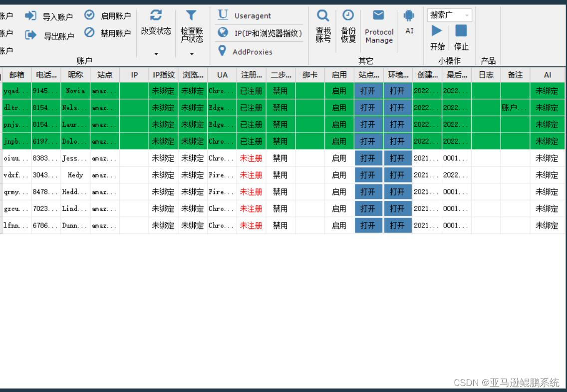Viewport: 567px width, 392px height.
Task: Sort by the 昵称 column header
Action: click(75, 75)
